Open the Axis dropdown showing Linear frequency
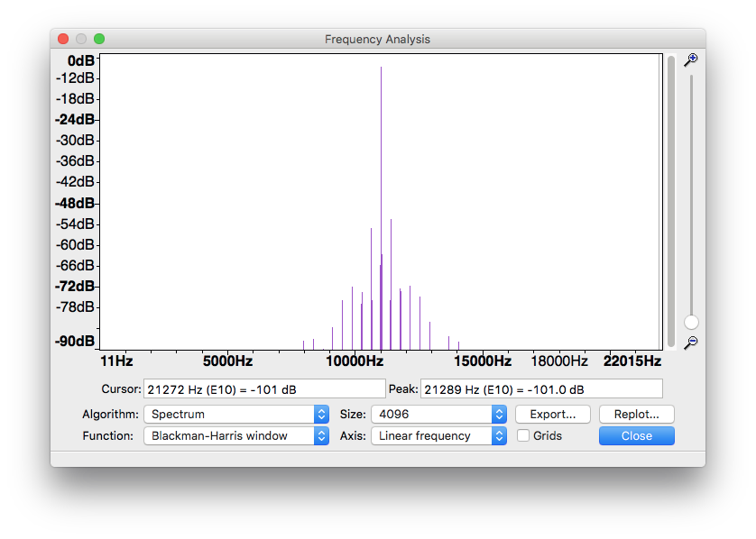The width and height of the screenshot is (756, 539). tap(438, 436)
